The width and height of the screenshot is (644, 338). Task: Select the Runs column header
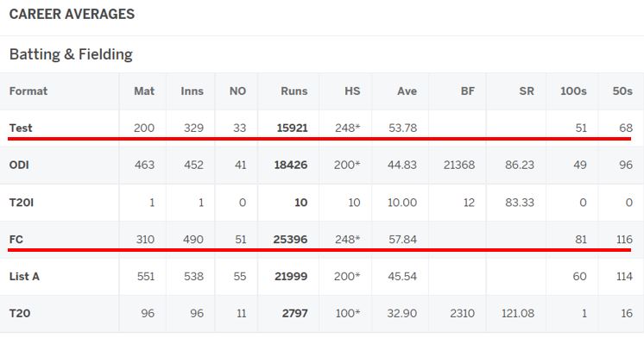(x=294, y=91)
